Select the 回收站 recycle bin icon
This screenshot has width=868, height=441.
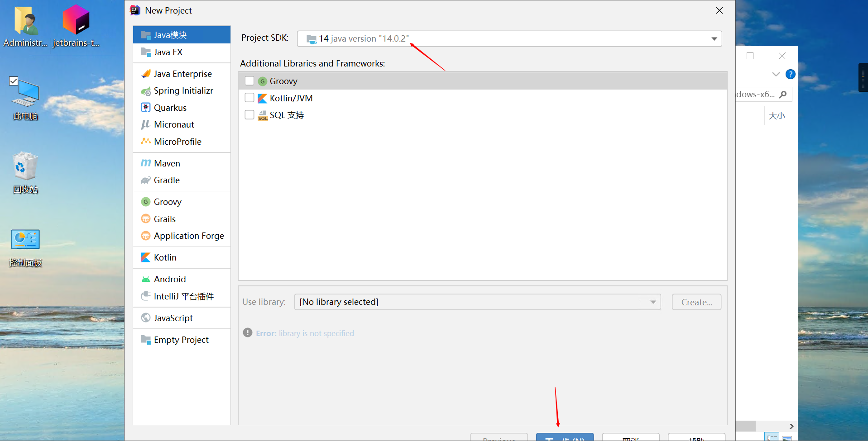coord(25,173)
